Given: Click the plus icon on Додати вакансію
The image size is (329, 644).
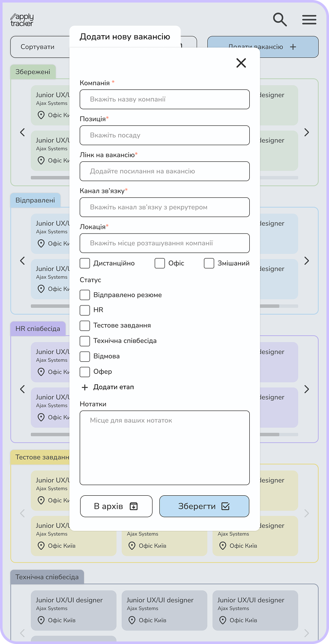Looking at the screenshot, I should [x=293, y=47].
